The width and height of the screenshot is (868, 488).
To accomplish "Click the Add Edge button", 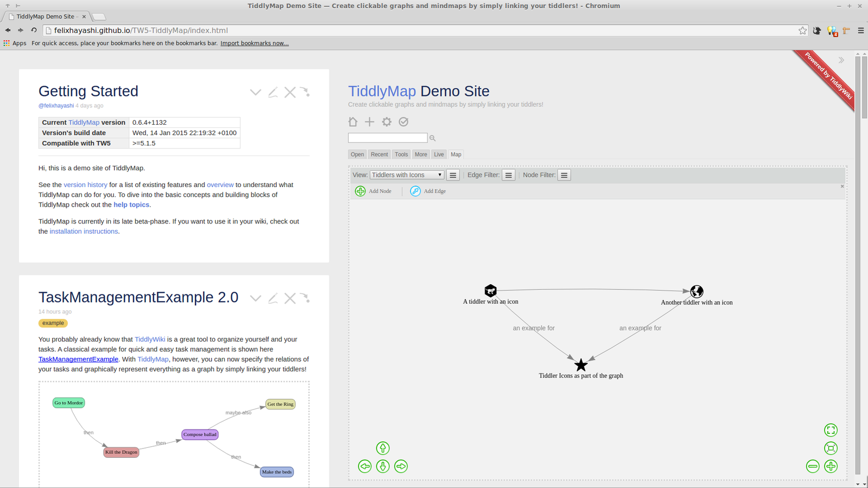I will (x=428, y=191).
